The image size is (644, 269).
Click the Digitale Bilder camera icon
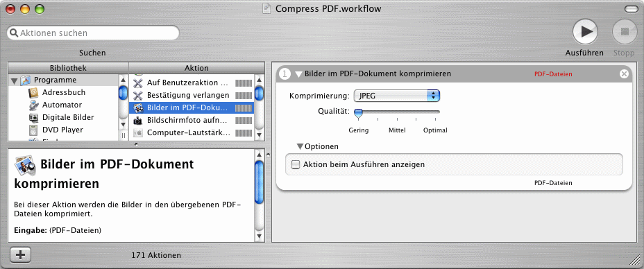tap(34, 118)
